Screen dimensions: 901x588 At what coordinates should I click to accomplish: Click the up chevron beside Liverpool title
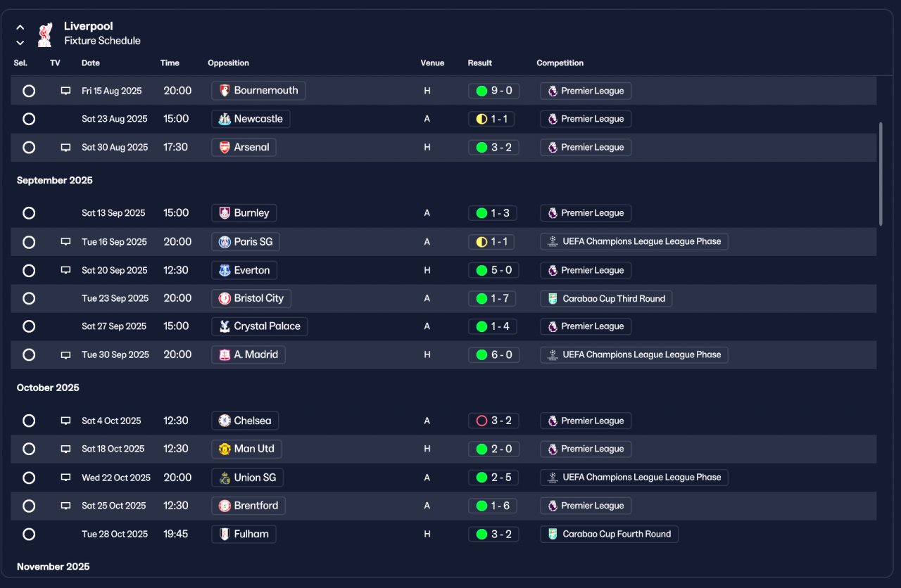pyautogui.click(x=20, y=27)
